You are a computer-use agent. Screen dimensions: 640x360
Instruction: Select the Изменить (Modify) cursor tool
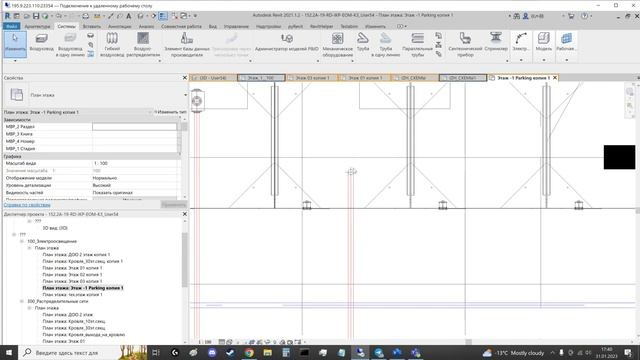pyautogui.click(x=15, y=43)
